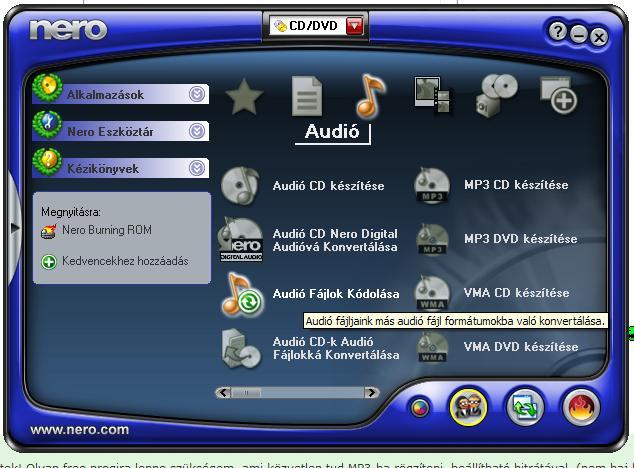Choose Audió CD Nero Digital Audióvá Konvertálása

[335, 240]
